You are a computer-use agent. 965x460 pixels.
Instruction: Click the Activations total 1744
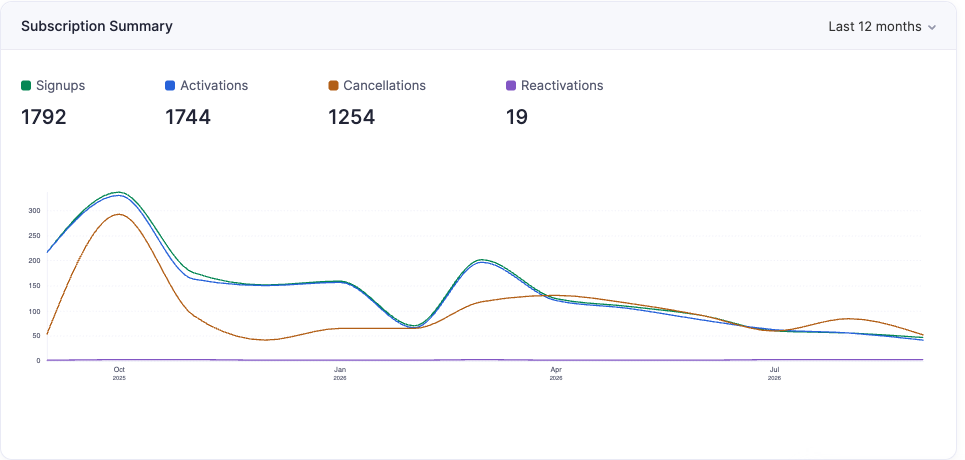coord(188,117)
